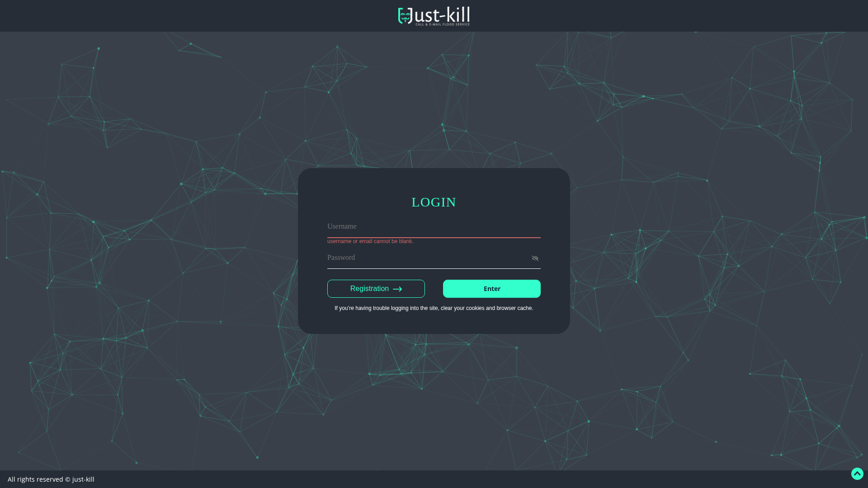Image resolution: width=868 pixels, height=488 pixels.
Task: Select 'All rights reserved © just-kill' footer text
Action: click(51, 479)
